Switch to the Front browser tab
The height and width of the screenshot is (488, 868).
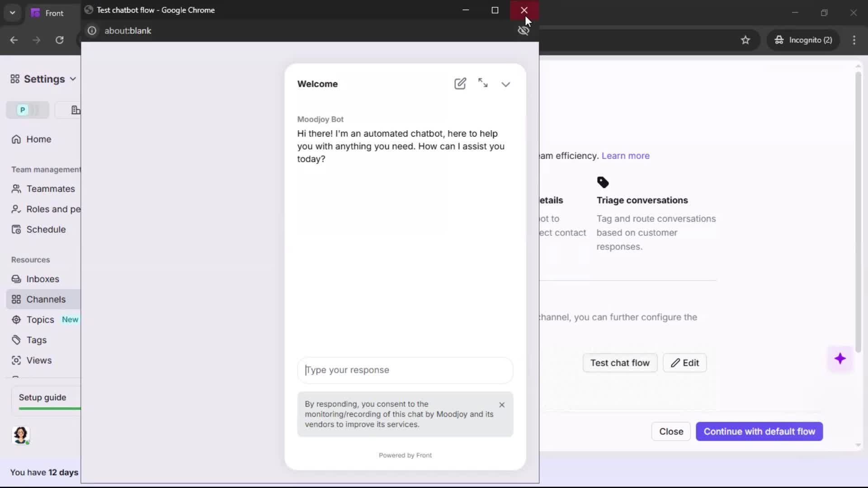point(54,13)
